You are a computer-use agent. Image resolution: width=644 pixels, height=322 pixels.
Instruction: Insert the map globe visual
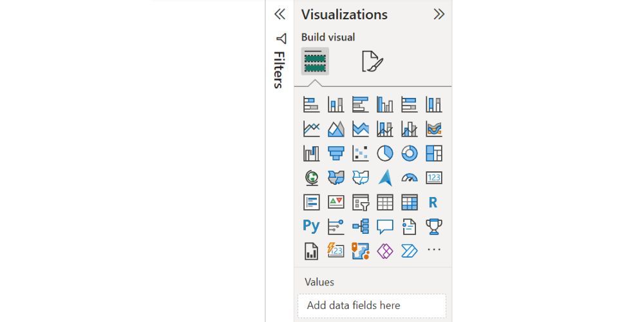click(312, 178)
